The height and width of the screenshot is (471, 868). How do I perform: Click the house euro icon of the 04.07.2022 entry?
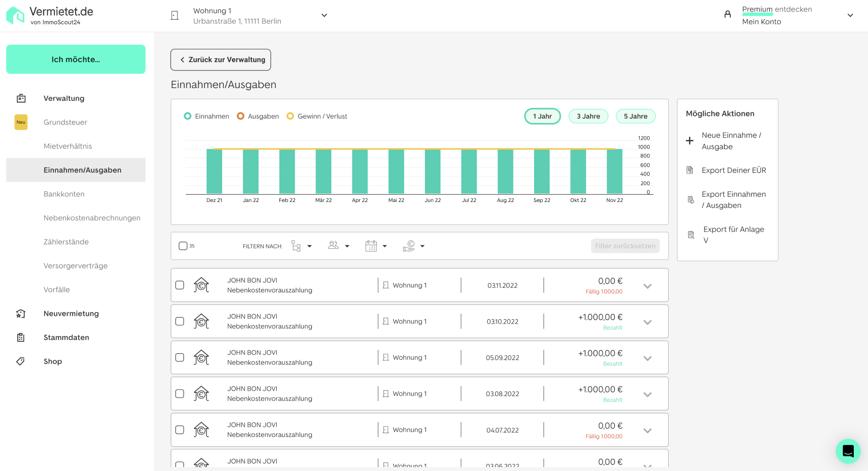point(201,429)
